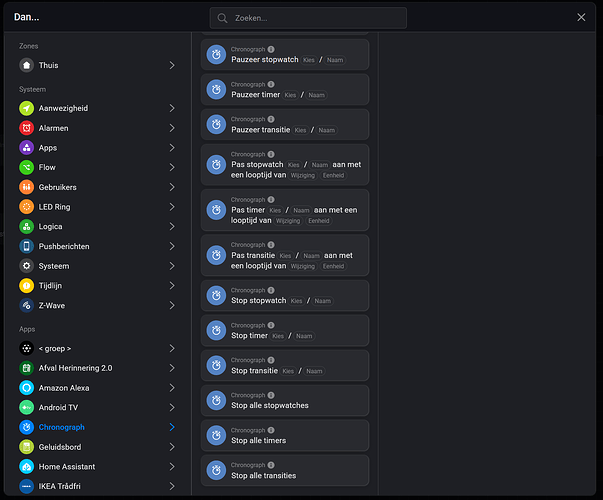Expand the Logica chevron

click(172, 227)
